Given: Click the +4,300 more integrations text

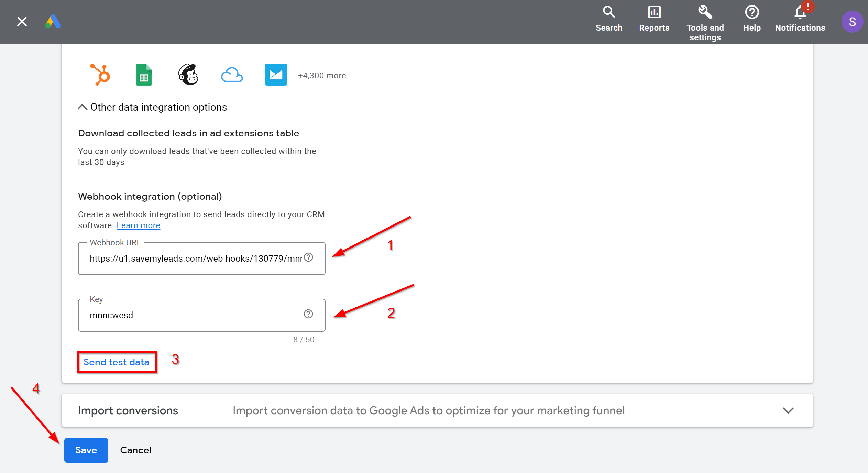Looking at the screenshot, I should click(322, 76).
